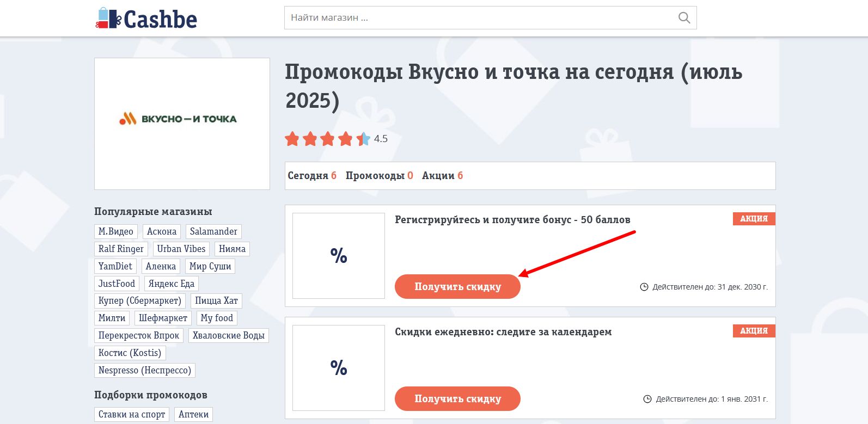Viewport: 868px width, 424px height.
Task: Click percent thumbnail of the 50 баллов offer
Action: tap(339, 256)
